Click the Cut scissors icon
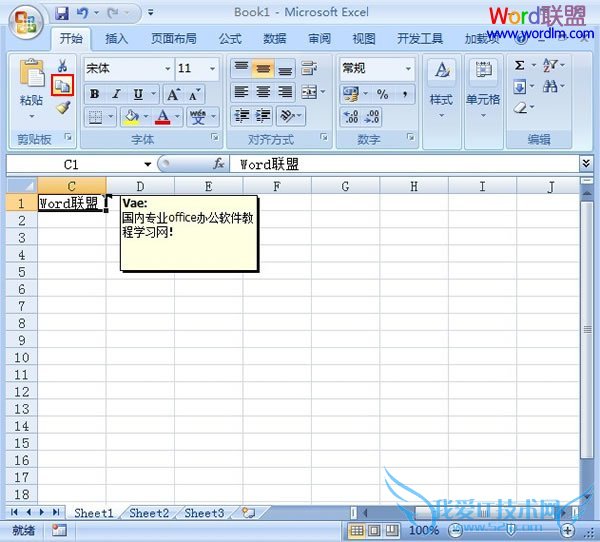Screen dimensions: 600x542 62,66
